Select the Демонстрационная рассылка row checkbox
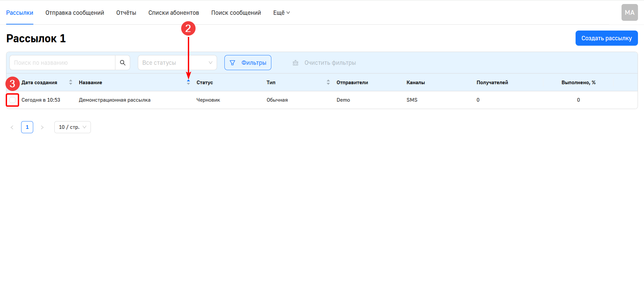 coord(12,100)
